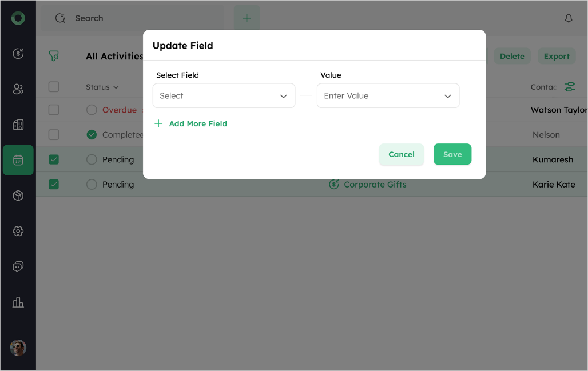
Task: Click the notification bell icon
Action: click(x=569, y=18)
